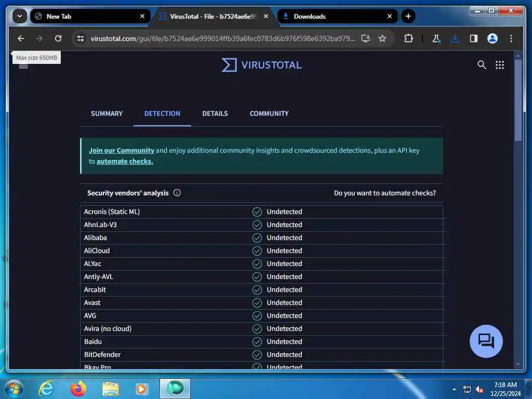
Task: Click the BitDefender vendor name
Action: [102, 354]
